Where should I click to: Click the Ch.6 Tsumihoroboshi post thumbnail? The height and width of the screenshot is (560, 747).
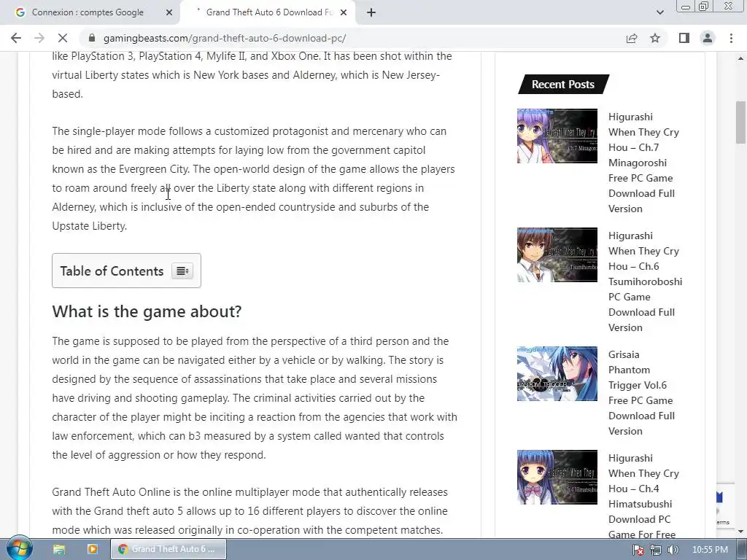click(557, 254)
